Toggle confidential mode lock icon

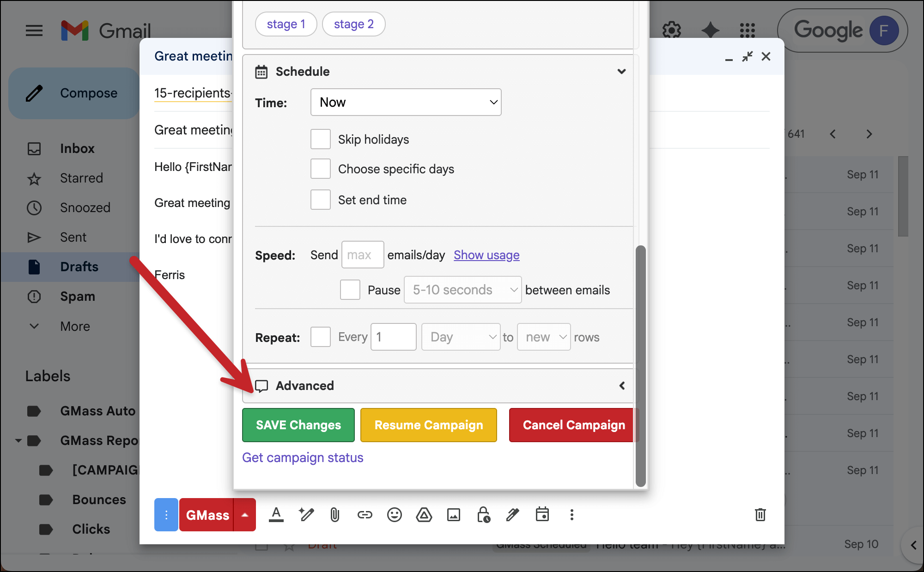[x=483, y=515]
